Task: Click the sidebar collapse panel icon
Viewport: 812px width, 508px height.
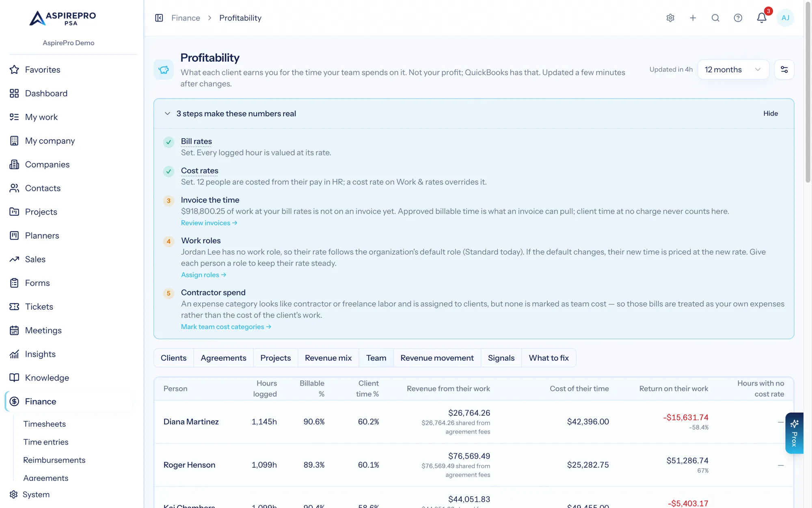Action: (x=159, y=18)
